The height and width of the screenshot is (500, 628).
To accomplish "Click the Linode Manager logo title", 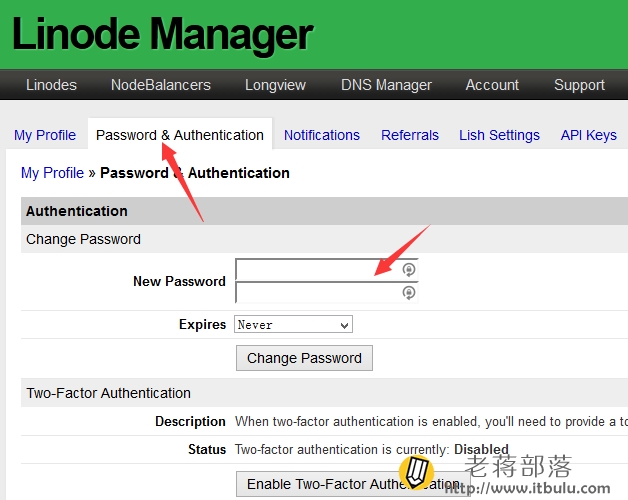I will (163, 34).
